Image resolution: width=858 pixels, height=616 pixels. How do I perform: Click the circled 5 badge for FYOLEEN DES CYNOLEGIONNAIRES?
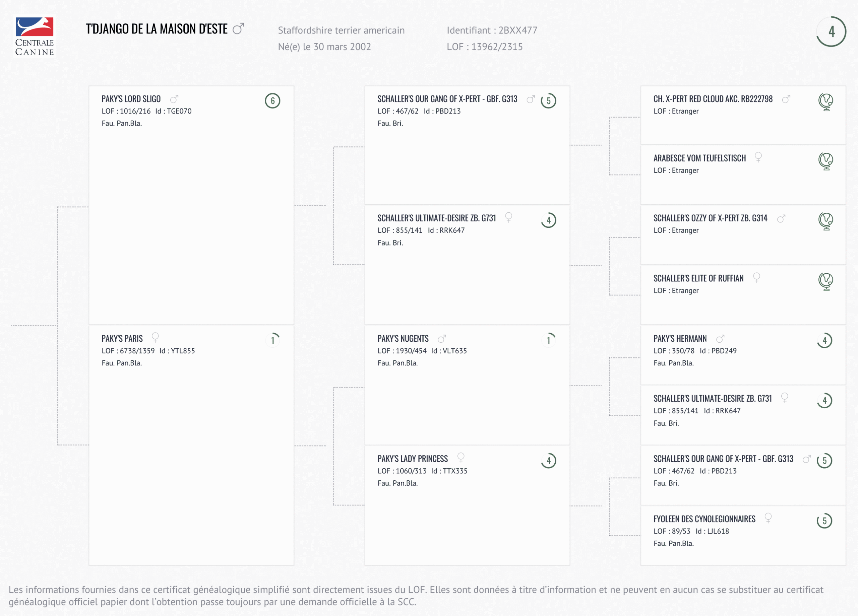[x=824, y=521]
